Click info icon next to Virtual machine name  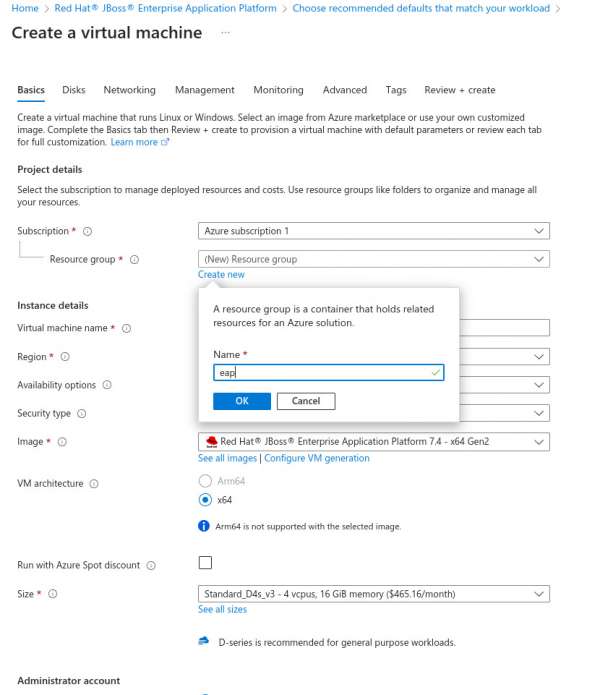click(127, 328)
